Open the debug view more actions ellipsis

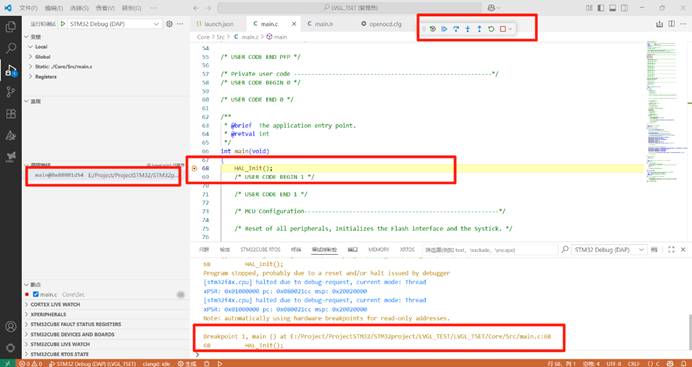tap(180, 24)
